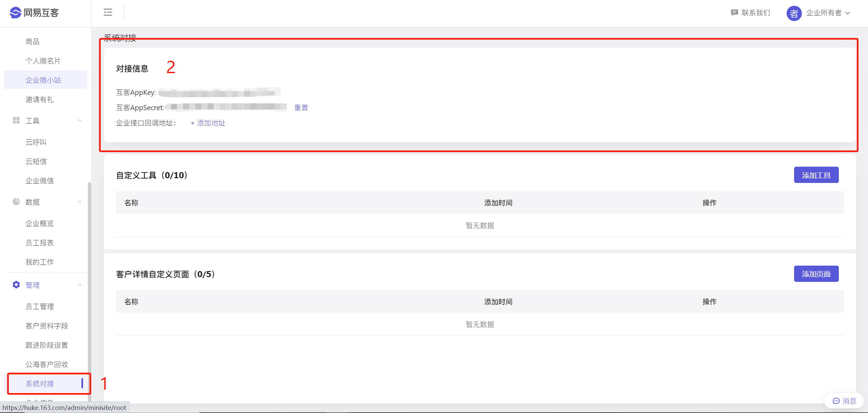868x413 pixels.
Task: Click the 添加页面 button
Action: [816, 274]
